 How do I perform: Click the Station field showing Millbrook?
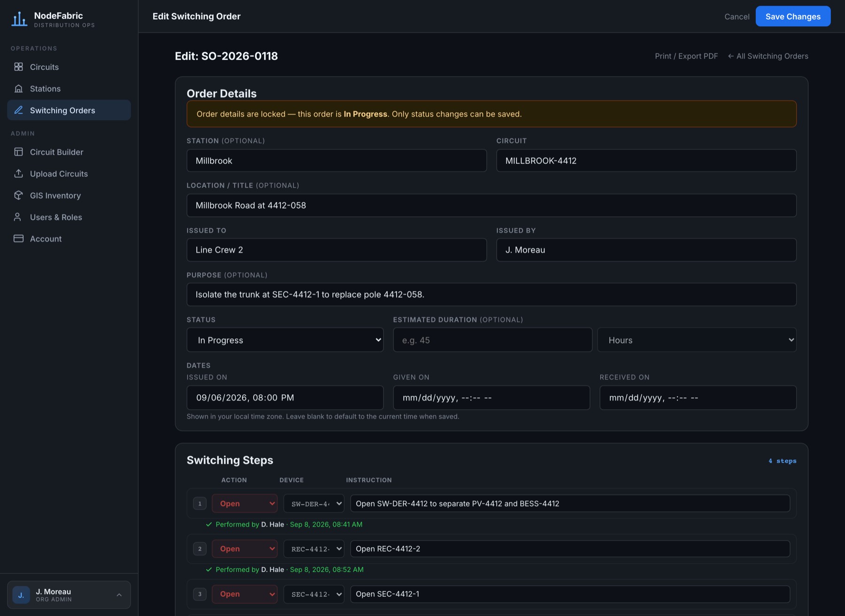(337, 161)
